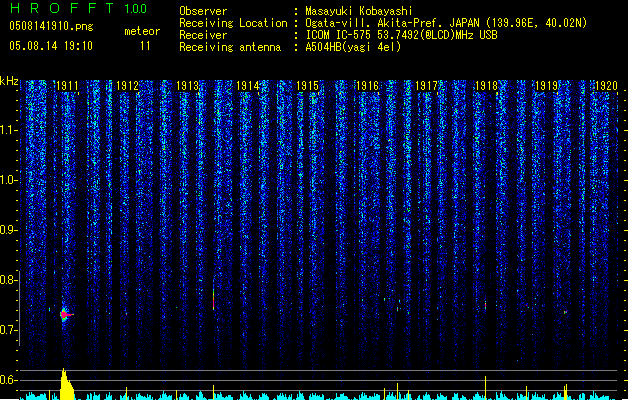Screen dimensions: 629x400
Task: Click observer name Masayuki Kobayashi
Action: coord(359,11)
